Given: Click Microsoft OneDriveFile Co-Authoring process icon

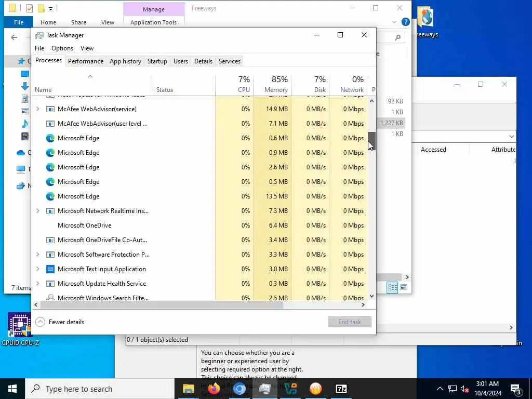Looking at the screenshot, I should pyautogui.click(x=50, y=240).
